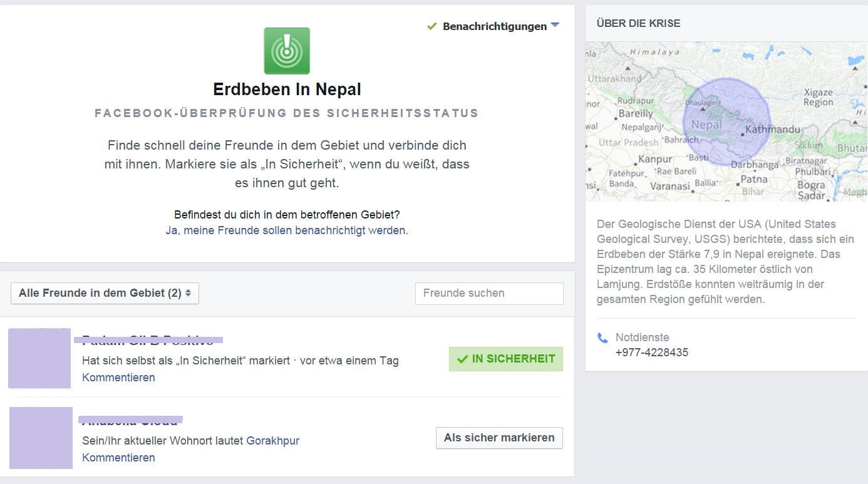The image size is (868, 484).
Task: Toggle the green IN SICHERHEIT status button
Action: [x=506, y=359]
